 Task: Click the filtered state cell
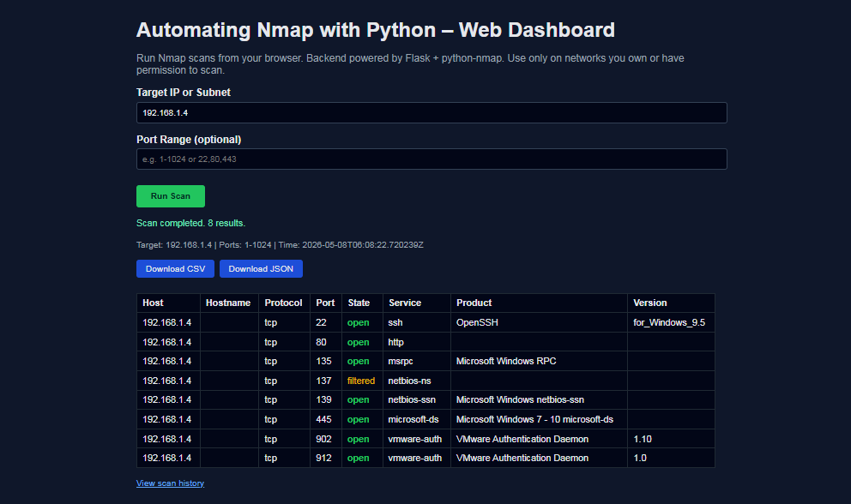tap(362, 381)
